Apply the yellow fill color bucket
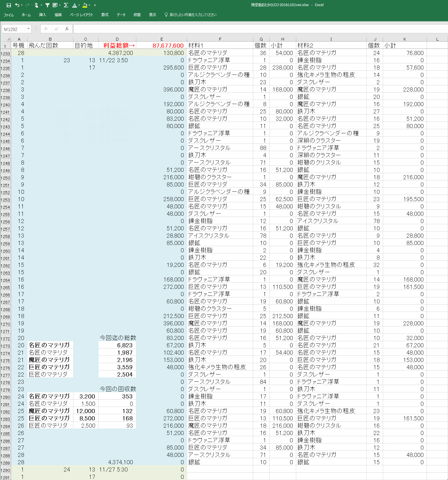 (85, 5)
